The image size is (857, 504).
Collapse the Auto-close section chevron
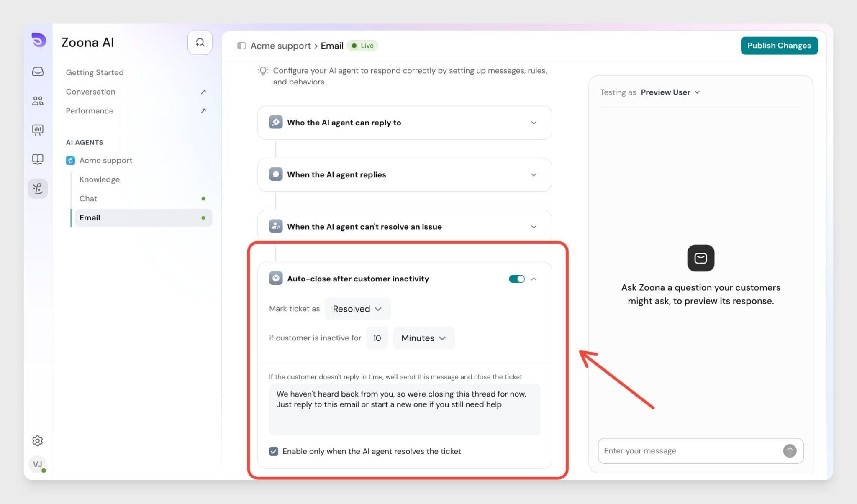(x=534, y=279)
